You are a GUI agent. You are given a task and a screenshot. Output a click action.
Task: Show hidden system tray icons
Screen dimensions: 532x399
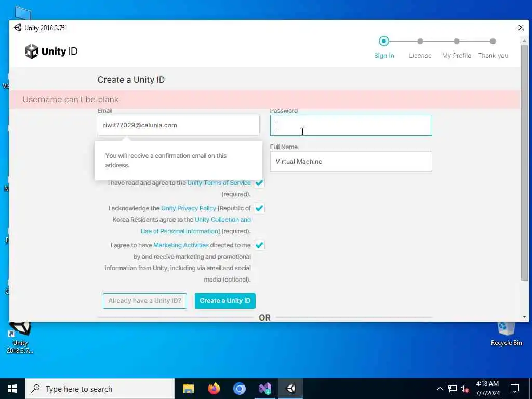click(440, 389)
